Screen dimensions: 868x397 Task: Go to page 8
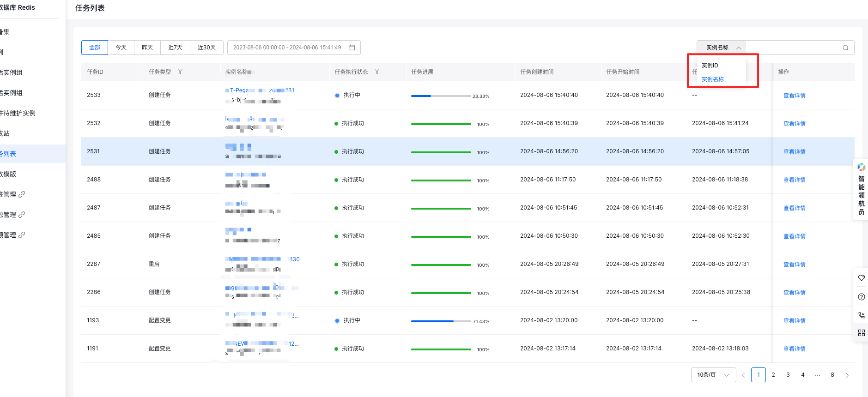click(x=832, y=375)
